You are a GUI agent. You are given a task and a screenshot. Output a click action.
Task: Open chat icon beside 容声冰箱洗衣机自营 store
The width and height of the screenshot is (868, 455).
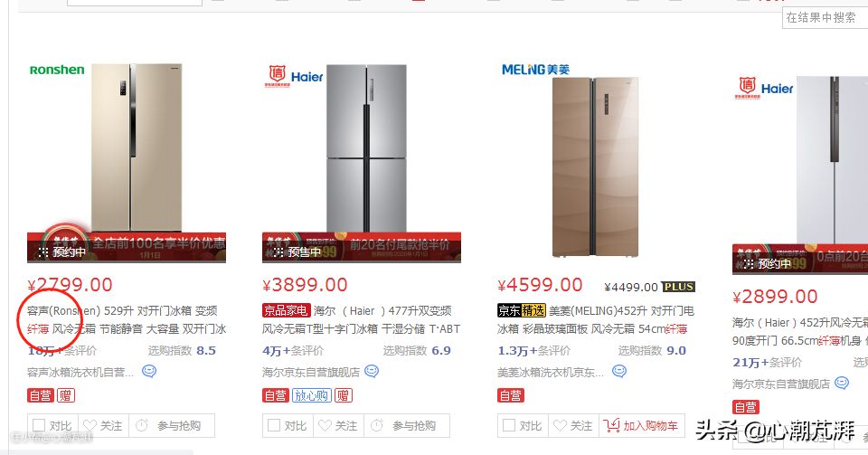[x=149, y=371]
